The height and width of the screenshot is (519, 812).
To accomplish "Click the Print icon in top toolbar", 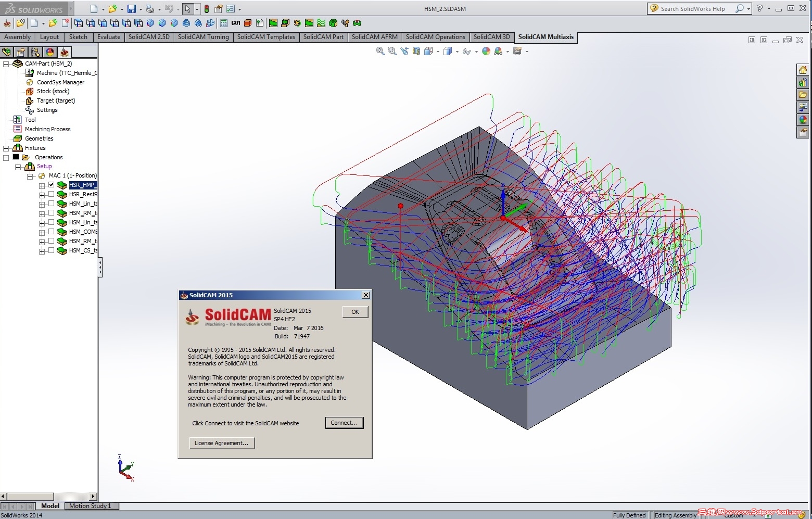I will point(150,9).
